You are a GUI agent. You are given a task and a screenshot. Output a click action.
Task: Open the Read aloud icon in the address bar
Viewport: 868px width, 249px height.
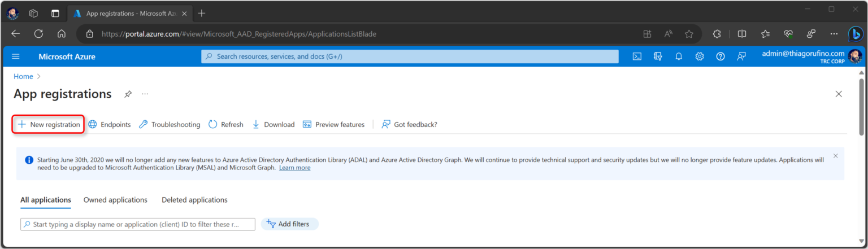(x=669, y=34)
